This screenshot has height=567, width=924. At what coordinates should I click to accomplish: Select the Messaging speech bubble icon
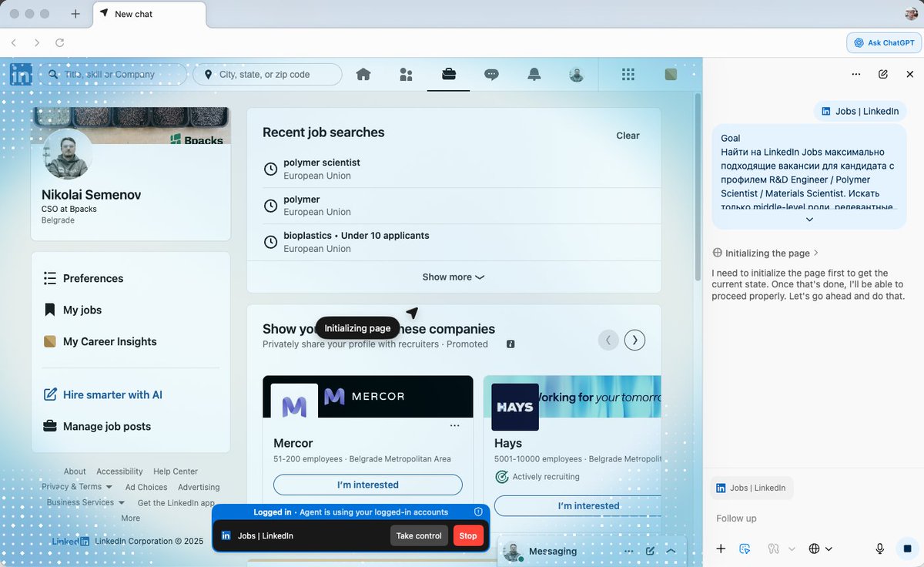[492, 74]
